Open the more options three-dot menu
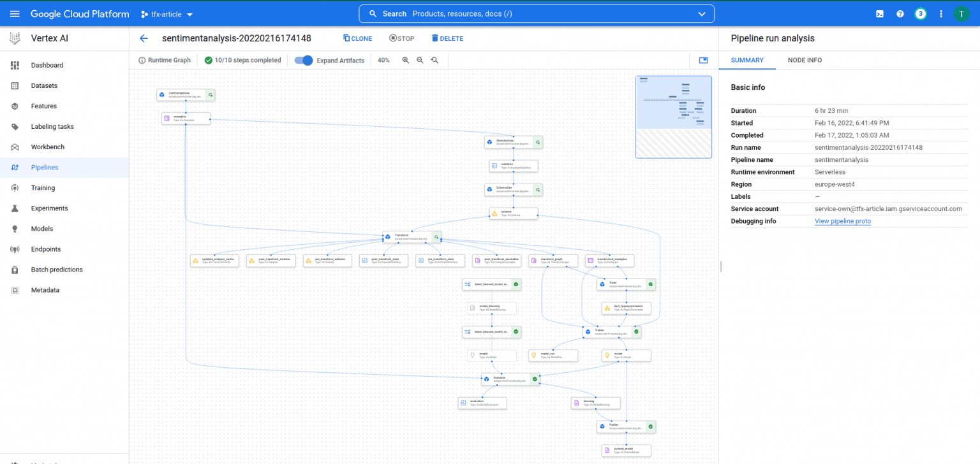Viewport: 980px width, 464px height. point(940,13)
